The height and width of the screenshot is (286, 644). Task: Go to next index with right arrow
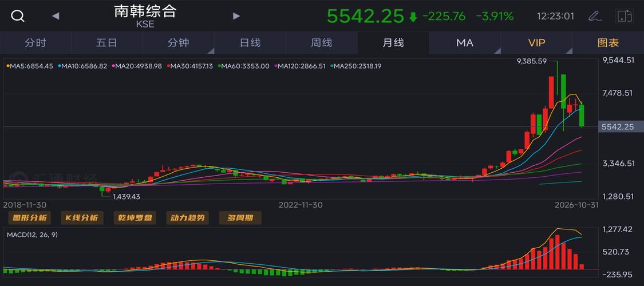(x=236, y=16)
